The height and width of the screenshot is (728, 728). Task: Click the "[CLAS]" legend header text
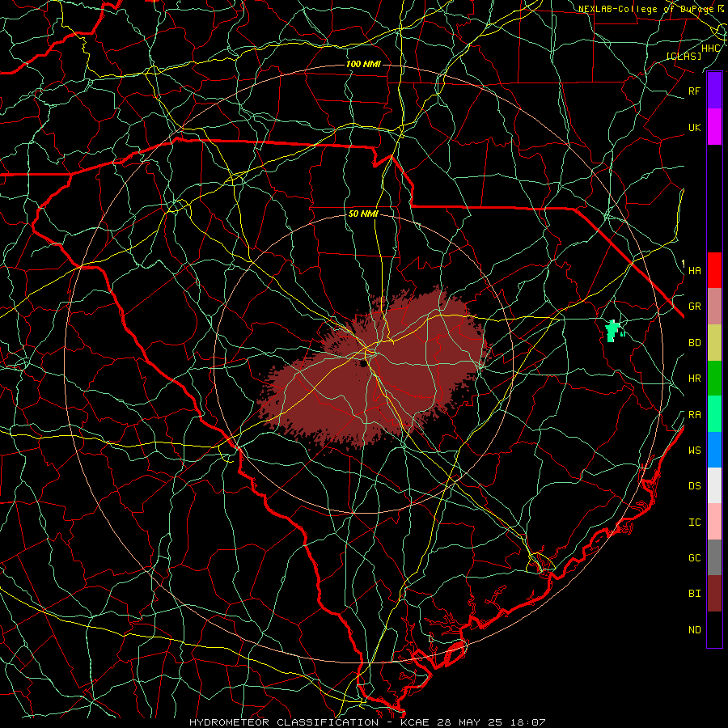(684, 56)
